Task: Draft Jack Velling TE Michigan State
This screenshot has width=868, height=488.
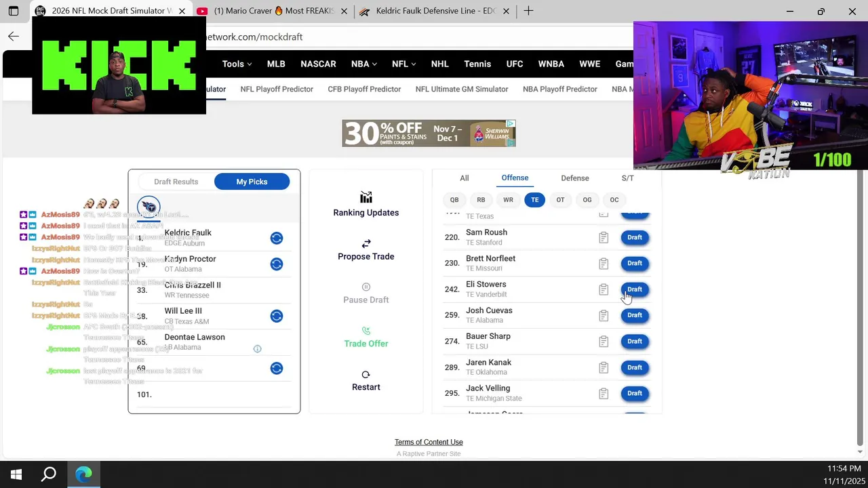Action: 635,393
